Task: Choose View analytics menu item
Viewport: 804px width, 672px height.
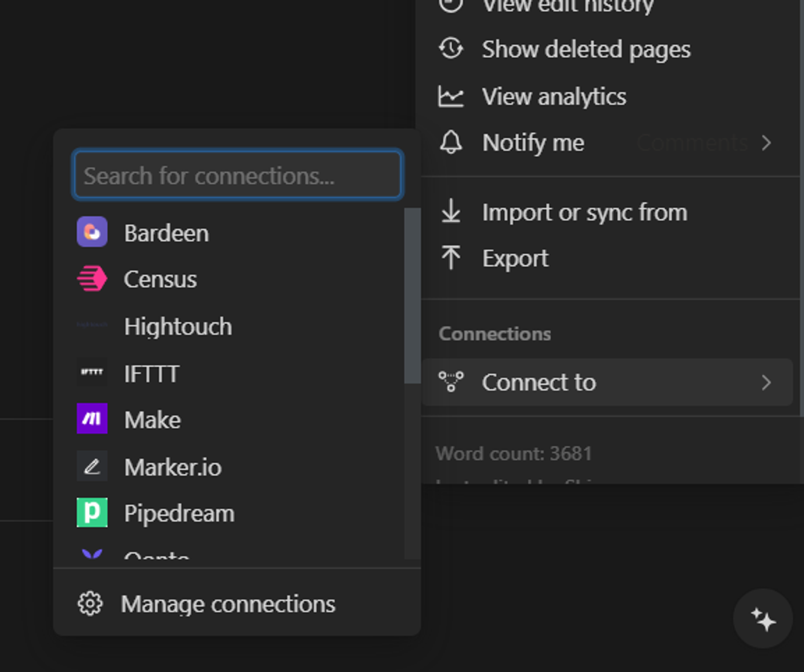Action: pos(554,97)
